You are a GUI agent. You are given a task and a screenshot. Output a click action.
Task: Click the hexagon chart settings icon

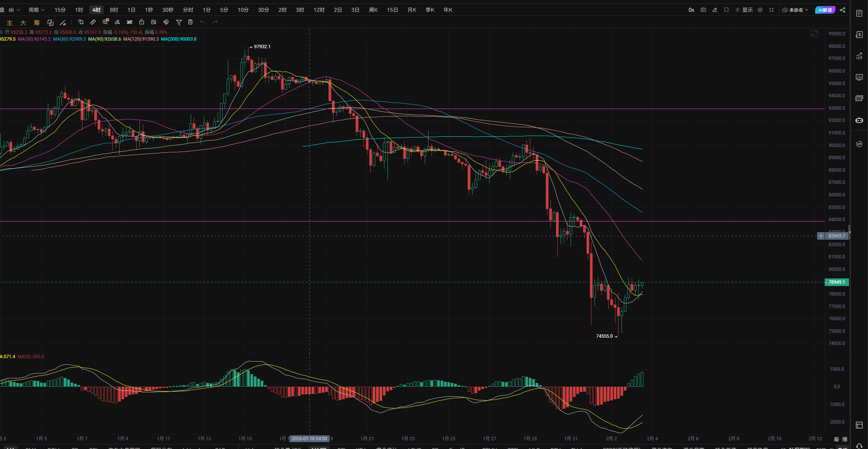(x=760, y=10)
